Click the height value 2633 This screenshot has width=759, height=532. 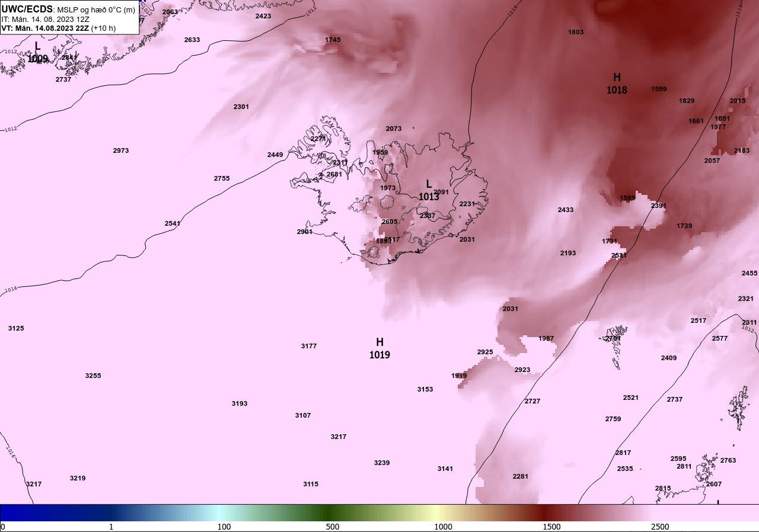(x=192, y=40)
